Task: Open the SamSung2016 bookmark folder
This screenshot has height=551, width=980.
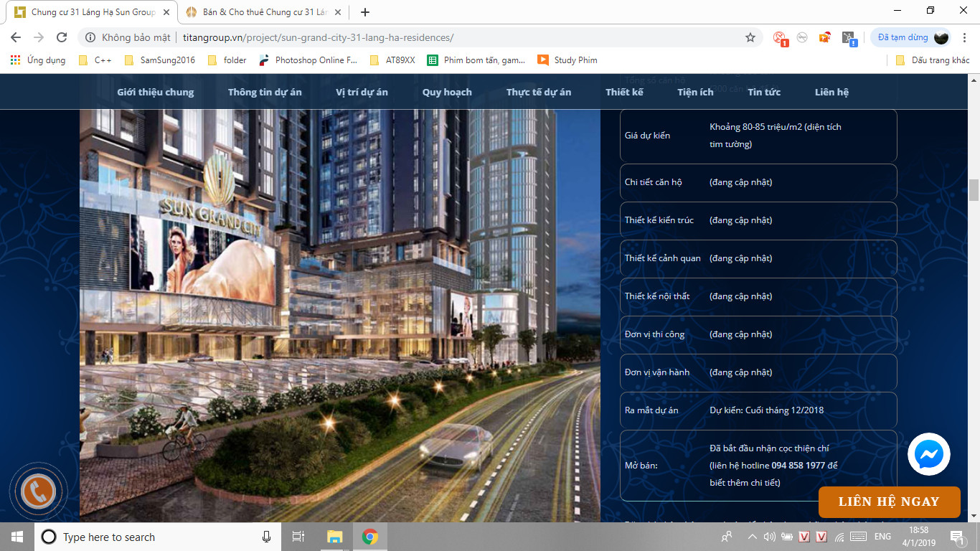Action: click(x=159, y=60)
